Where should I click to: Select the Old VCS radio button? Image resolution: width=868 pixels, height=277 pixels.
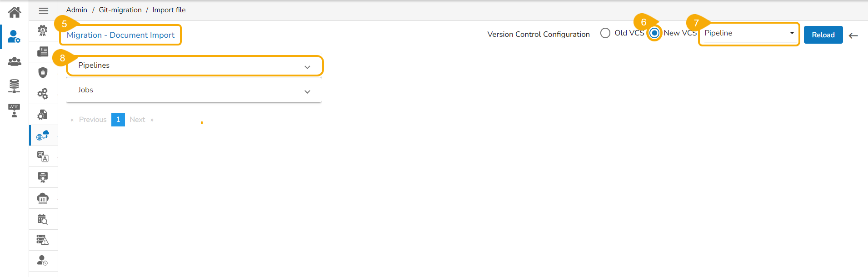click(x=605, y=33)
